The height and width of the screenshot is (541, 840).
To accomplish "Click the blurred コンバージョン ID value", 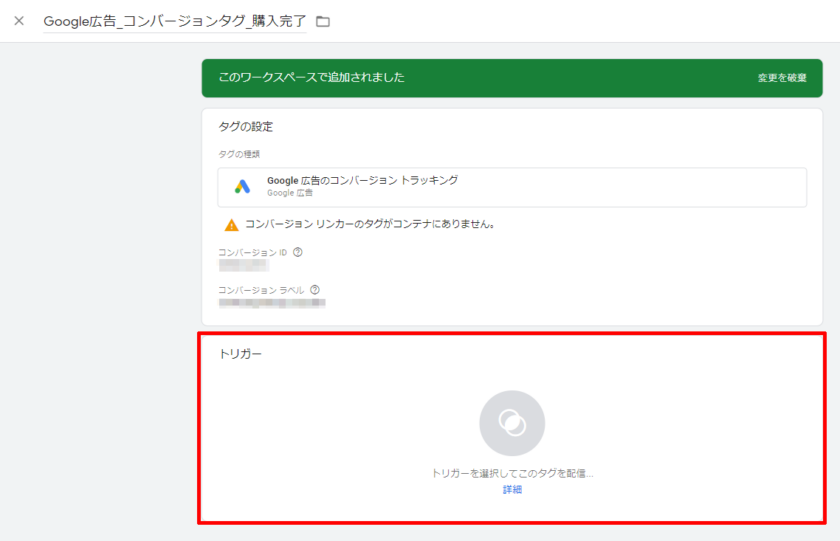I will click(x=243, y=265).
